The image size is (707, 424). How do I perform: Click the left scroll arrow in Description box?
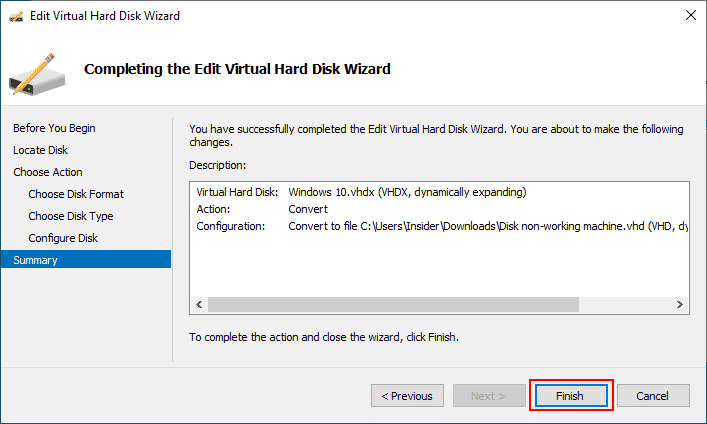199,304
